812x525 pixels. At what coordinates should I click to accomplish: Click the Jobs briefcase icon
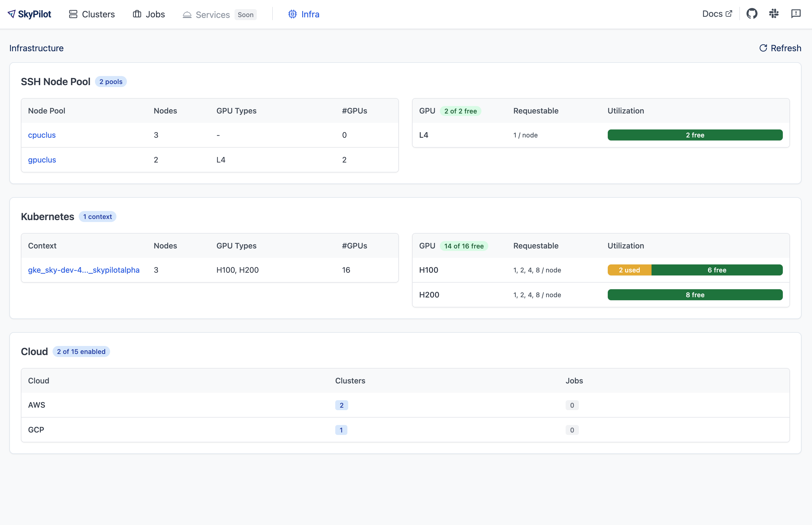[x=137, y=14]
